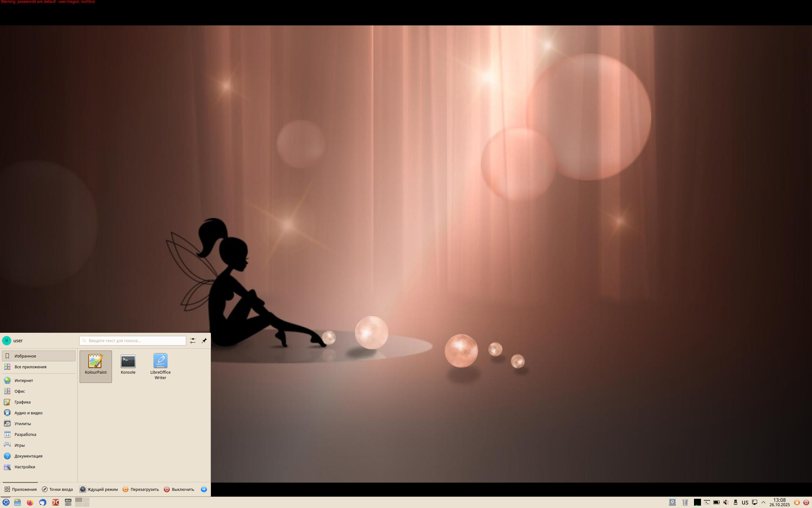Open the file manager from taskbar

click(x=17, y=502)
